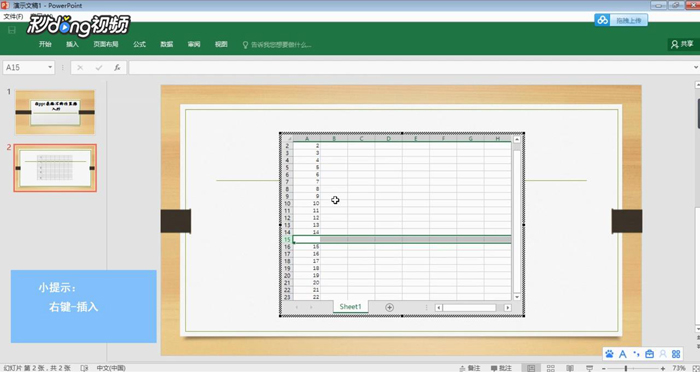Viewport: 700px width, 372px height.
Task: Click the 告诉我您想要做什么 search box
Action: 277,45
